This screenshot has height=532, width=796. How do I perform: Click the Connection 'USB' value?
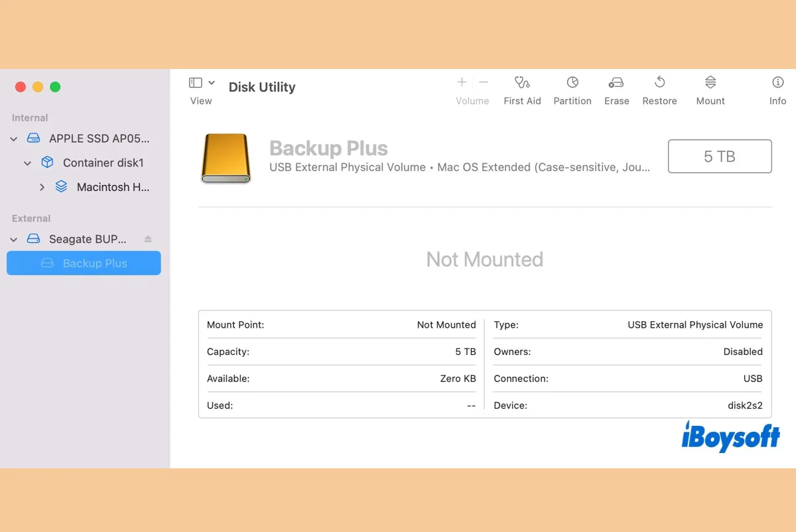point(753,379)
